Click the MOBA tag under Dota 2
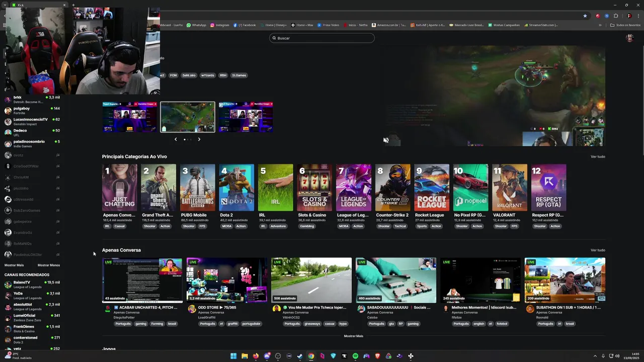Image resolution: width=644 pixels, height=362 pixels. tap(227, 226)
